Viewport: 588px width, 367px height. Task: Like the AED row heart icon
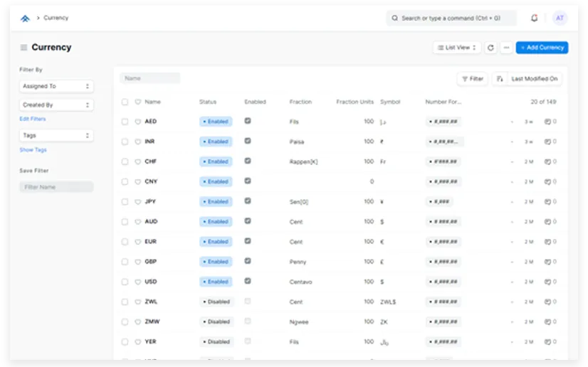tap(138, 122)
